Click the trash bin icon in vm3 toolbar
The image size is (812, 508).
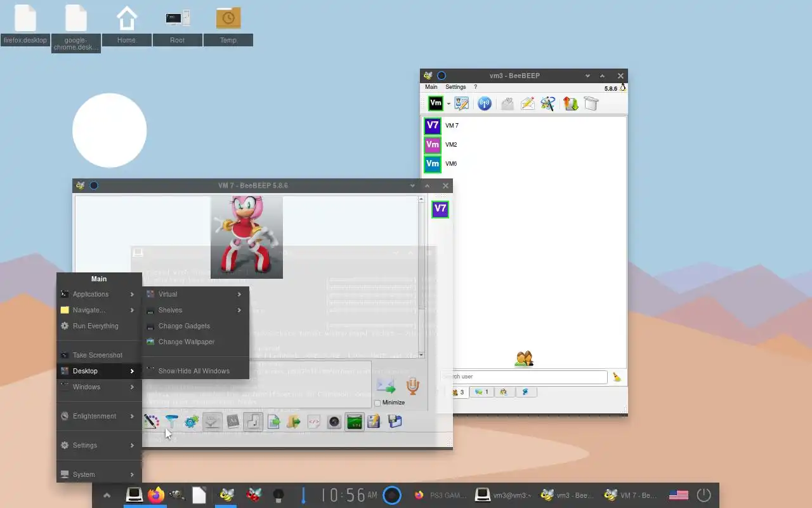[591, 104]
